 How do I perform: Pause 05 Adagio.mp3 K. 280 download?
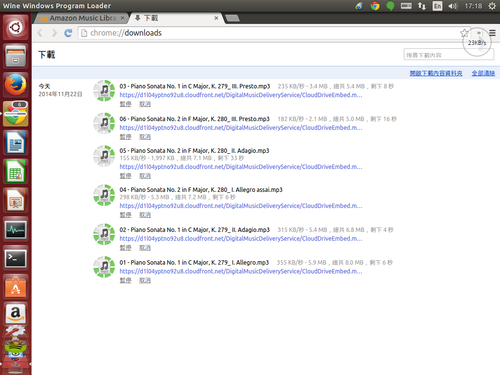coord(125,176)
